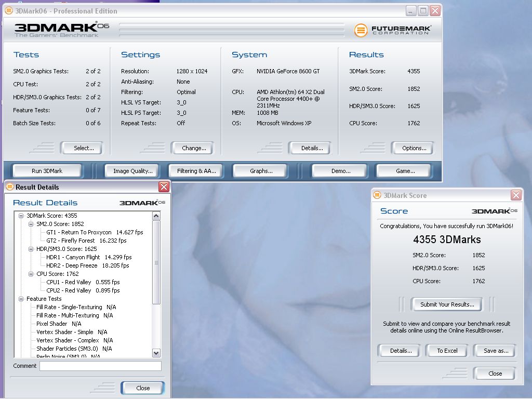Click the 3DMark Score value 4355 in Results
The width and height of the screenshot is (532, 399).
tap(414, 71)
